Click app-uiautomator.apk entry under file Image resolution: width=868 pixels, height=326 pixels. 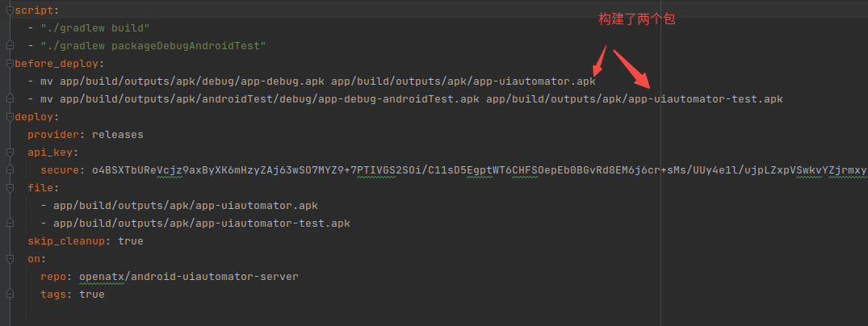point(186,205)
